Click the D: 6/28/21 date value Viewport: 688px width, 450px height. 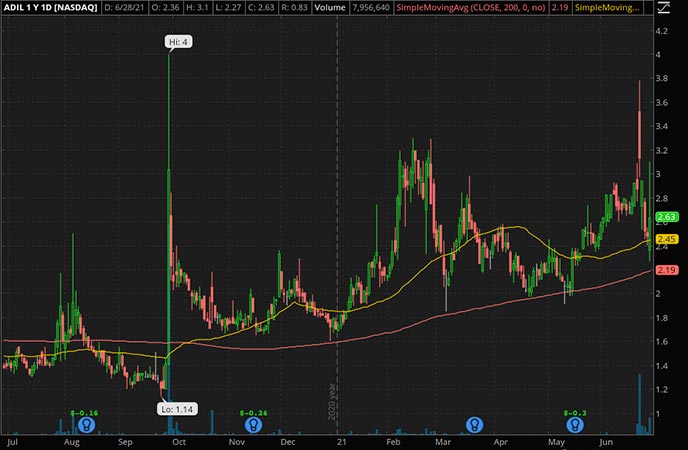(x=122, y=7)
